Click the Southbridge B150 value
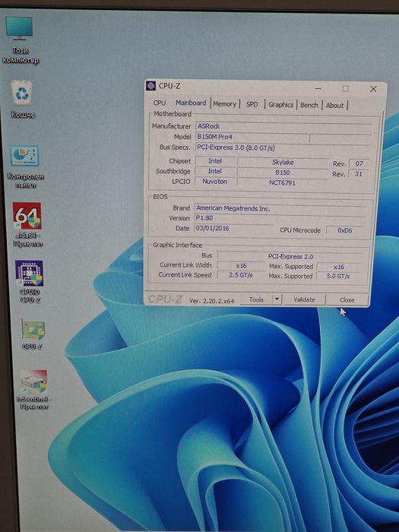Image resolution: width=399 pixels, height=532 pixels. coord(283,173)
